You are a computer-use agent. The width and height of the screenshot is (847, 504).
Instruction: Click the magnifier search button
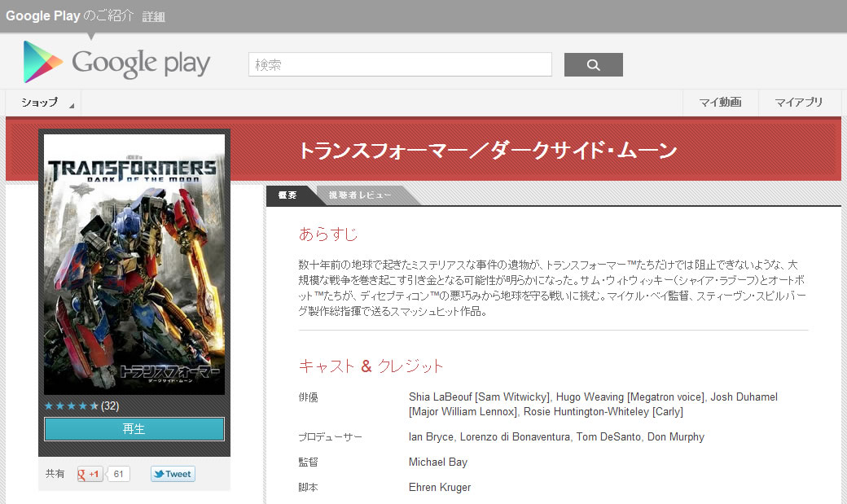point(593,65)
